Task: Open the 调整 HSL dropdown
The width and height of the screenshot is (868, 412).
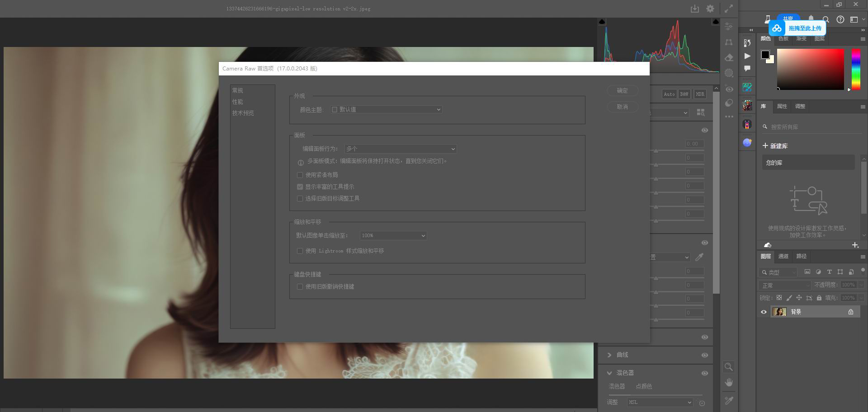Action: click(660, 402)
